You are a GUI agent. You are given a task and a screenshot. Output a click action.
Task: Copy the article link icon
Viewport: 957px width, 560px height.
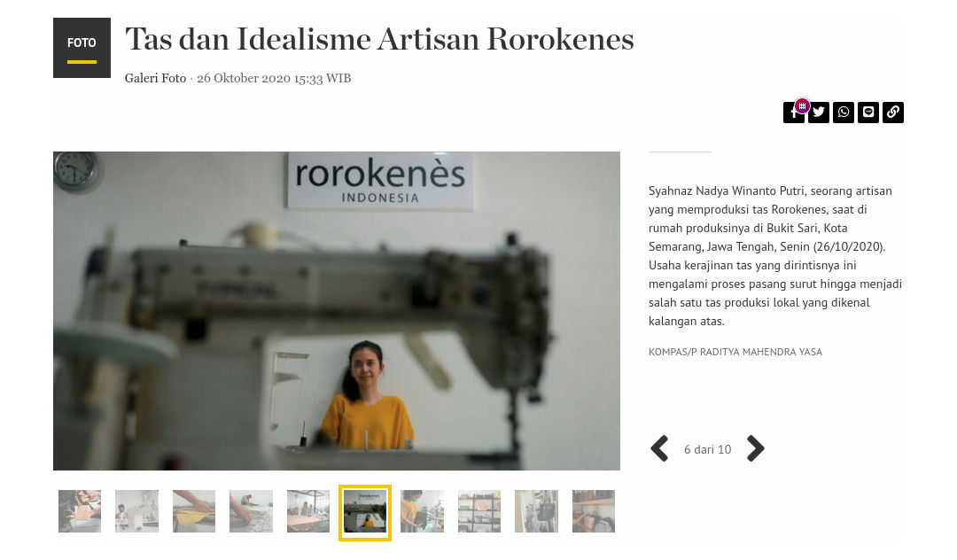pos(893,113)
